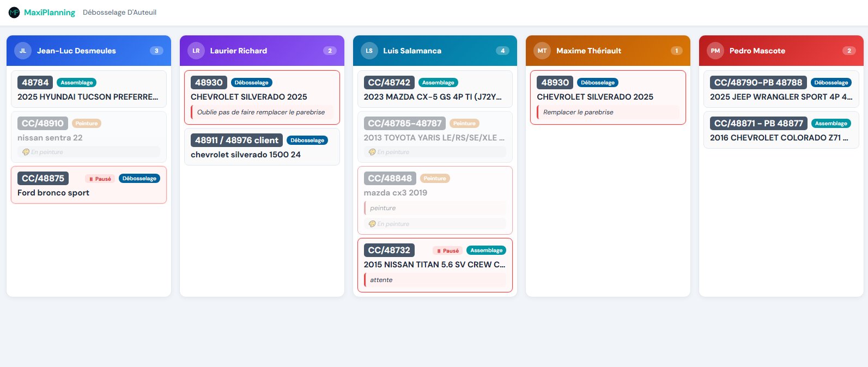
Task: Click Jean-Luc Desmeules job count badge
Action: pos(156,51)
